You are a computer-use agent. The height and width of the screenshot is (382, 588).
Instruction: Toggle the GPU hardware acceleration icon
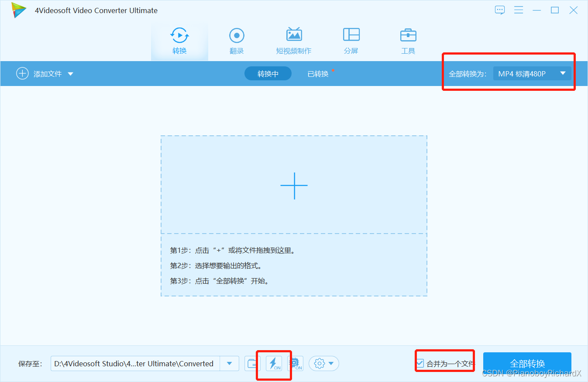point(296,364)
